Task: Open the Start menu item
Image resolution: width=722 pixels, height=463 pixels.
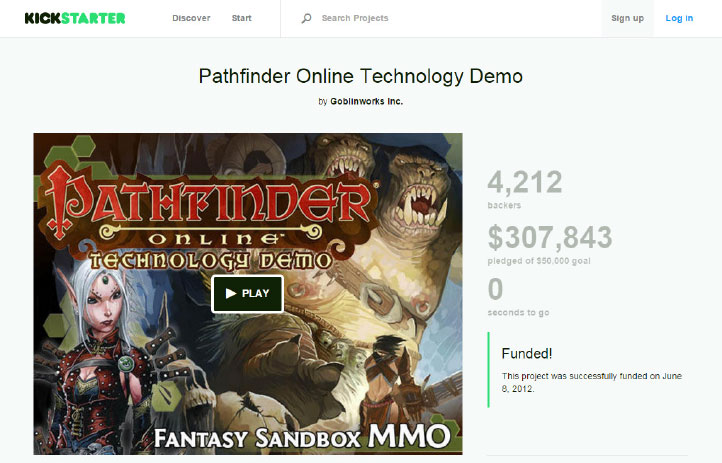Action: (241, 18)
